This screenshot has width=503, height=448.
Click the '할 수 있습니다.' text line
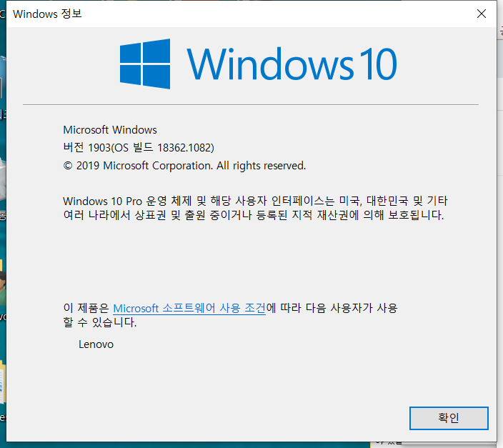pos(100,322)
